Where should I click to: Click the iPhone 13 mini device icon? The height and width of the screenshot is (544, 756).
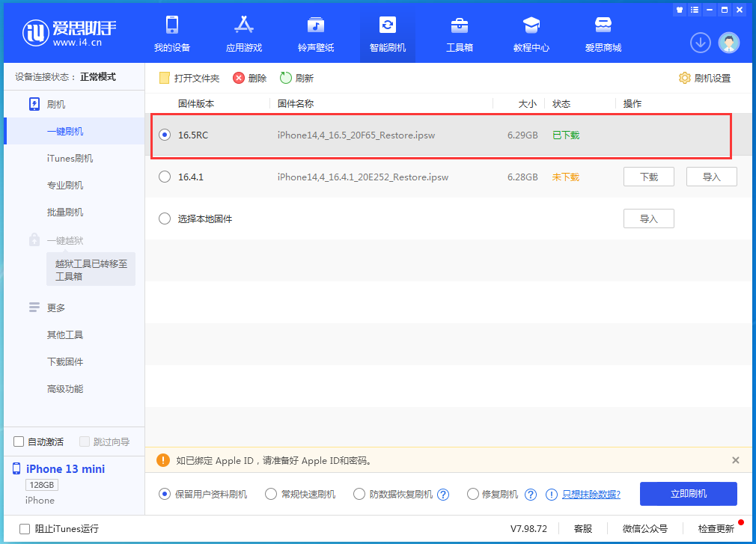coord(16,468)
